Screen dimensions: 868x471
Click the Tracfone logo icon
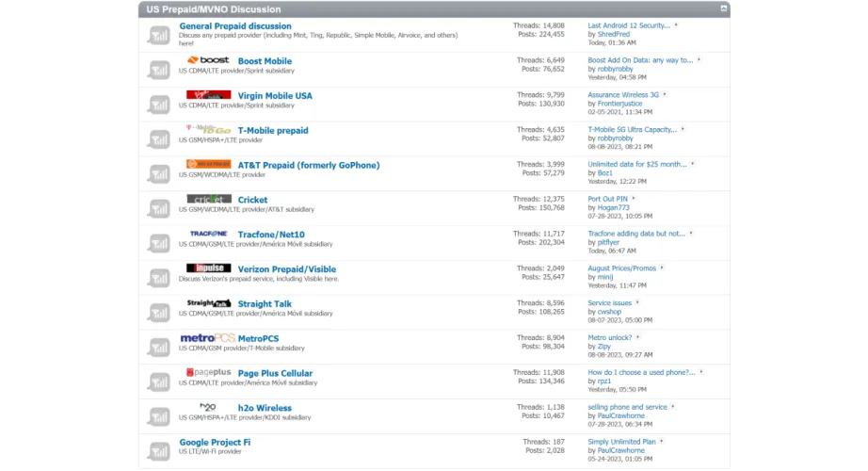(x=208, y=234)
